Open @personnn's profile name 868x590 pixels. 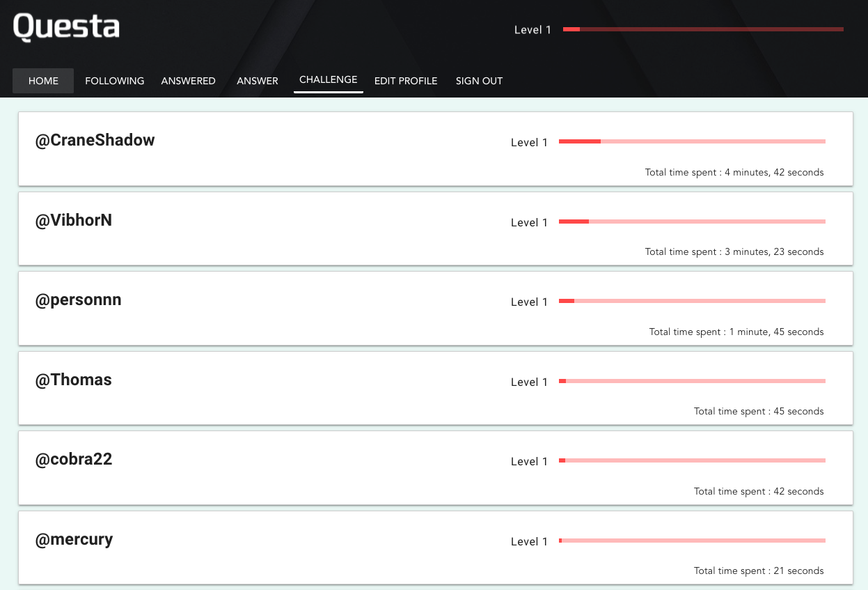pos(79,300)
